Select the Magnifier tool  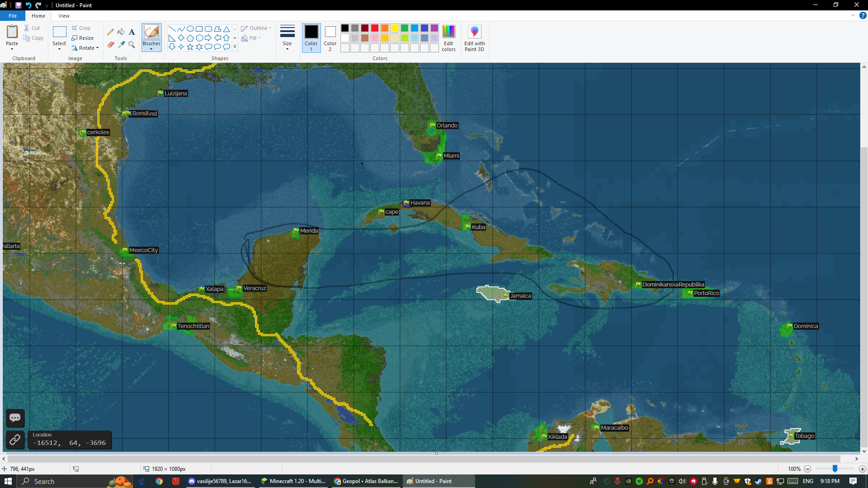[132, 44]
